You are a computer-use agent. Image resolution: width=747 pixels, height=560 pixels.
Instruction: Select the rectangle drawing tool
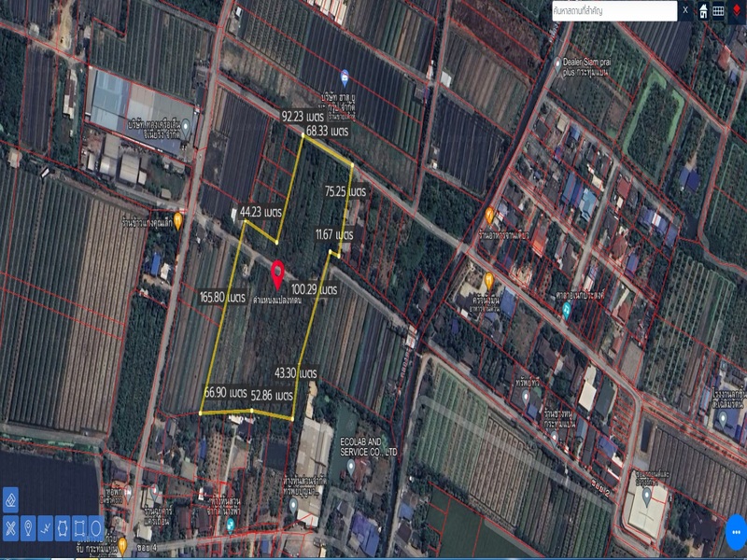[x=78, y=527]
